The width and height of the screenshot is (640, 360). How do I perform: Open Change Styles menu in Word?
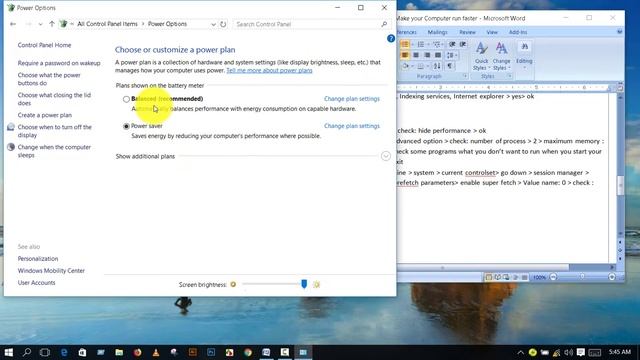501,56
